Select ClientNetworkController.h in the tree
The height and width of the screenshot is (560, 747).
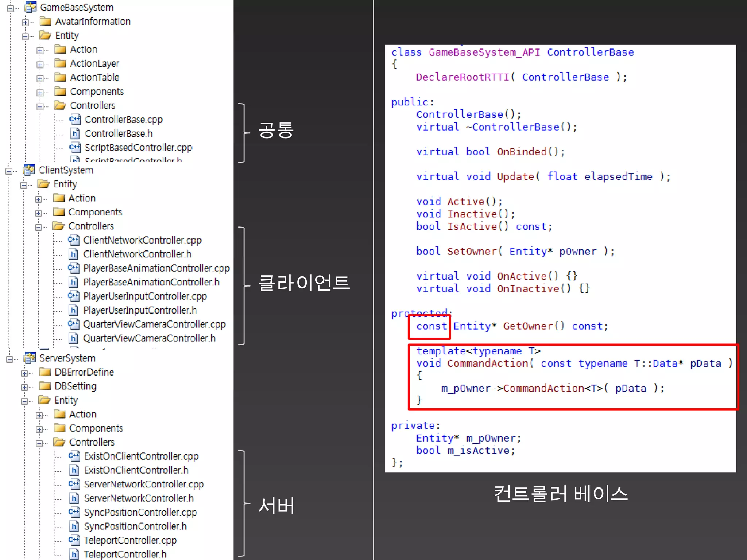[137, 254]
